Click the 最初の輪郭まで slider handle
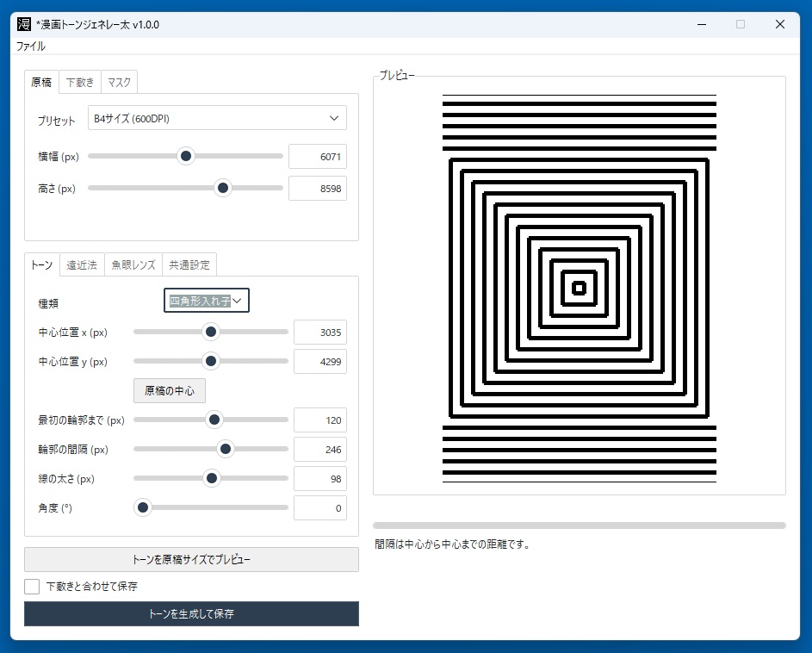The image size is (812, 653). pyautogui.click(x=214, y=420)
